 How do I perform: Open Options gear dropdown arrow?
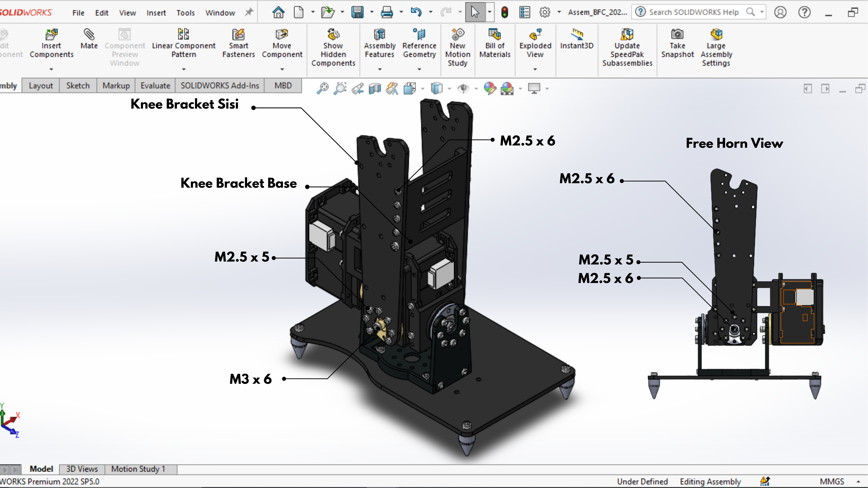(x=559, y=12)
